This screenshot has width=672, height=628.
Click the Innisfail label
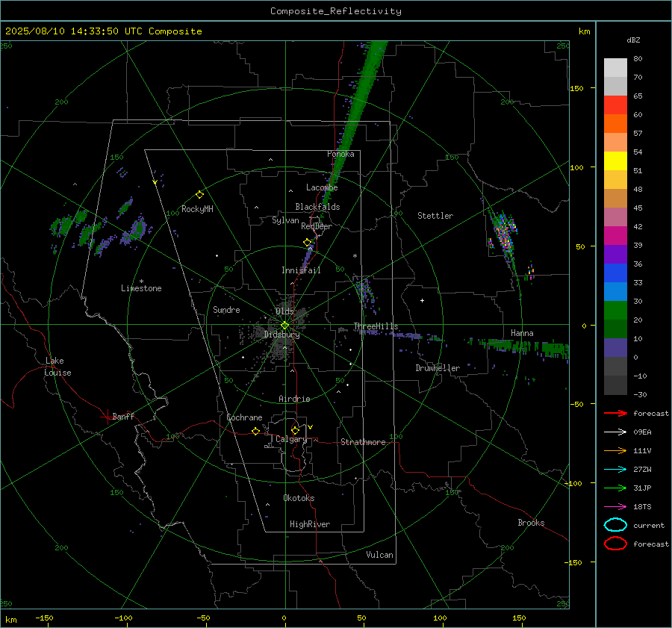coord(302,270)
